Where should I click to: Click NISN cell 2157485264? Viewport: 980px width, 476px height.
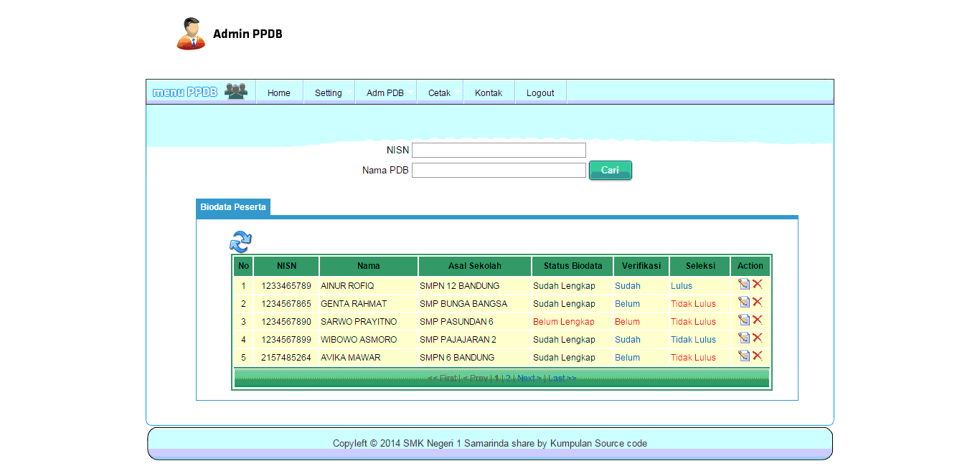click(286, 358)
